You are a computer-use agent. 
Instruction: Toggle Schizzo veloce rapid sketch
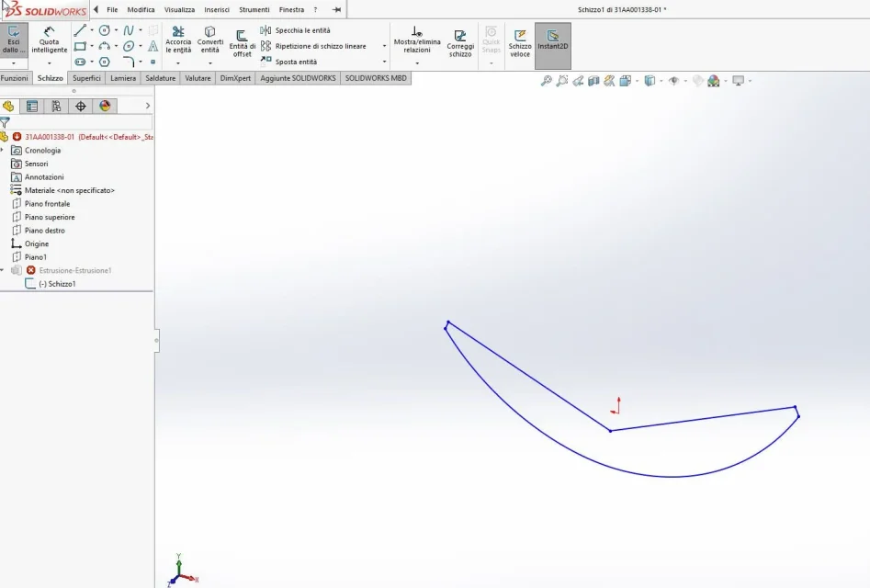tap(520, 43)
